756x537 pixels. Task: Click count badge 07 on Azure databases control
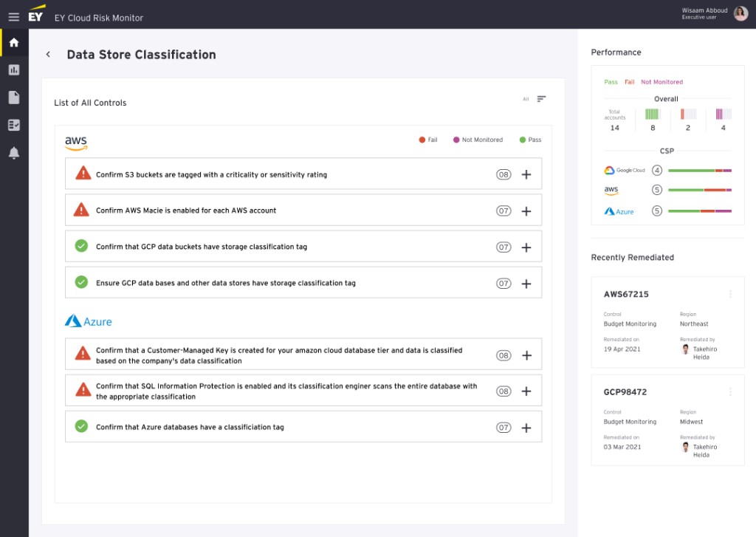click(504, 428)
